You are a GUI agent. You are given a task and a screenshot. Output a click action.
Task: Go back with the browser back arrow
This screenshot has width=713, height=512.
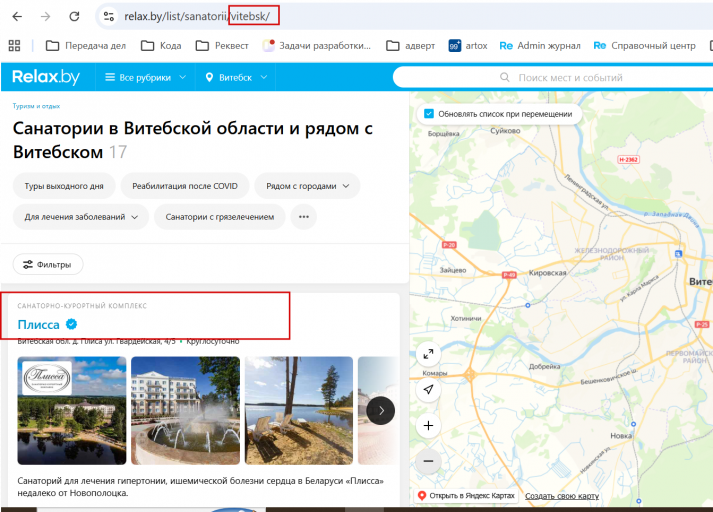pos(17,17)
